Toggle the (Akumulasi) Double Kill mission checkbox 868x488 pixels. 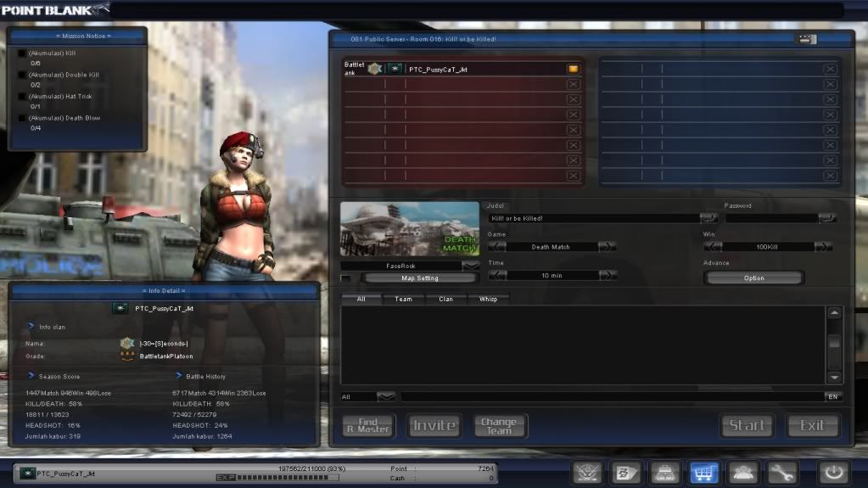pyautogui.click(x=22, y=75)
